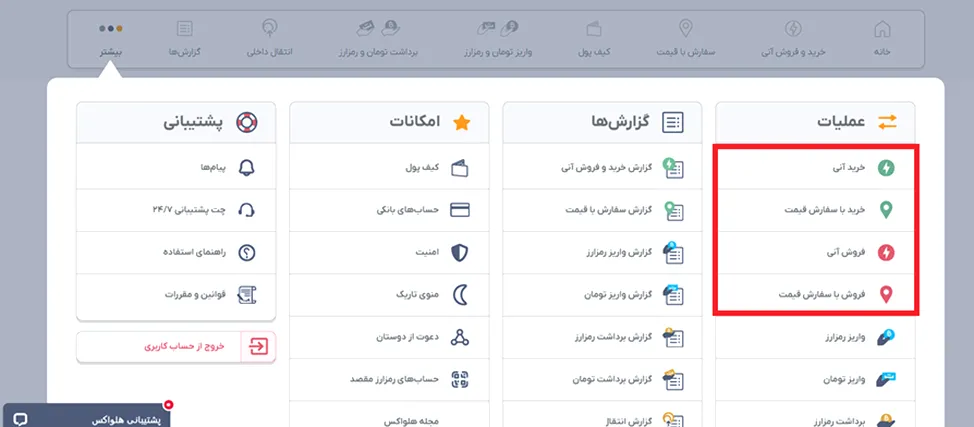Open پشتیبانی هلواکس chat widget
Image resolution: width=974 pixels, height=427 pixels.
[86, 417]
